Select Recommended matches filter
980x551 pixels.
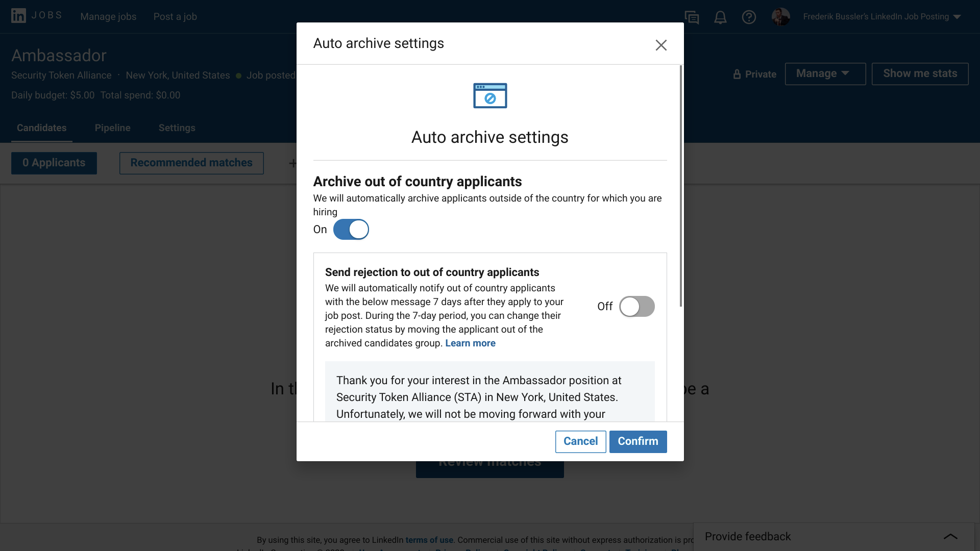point(191,163)
